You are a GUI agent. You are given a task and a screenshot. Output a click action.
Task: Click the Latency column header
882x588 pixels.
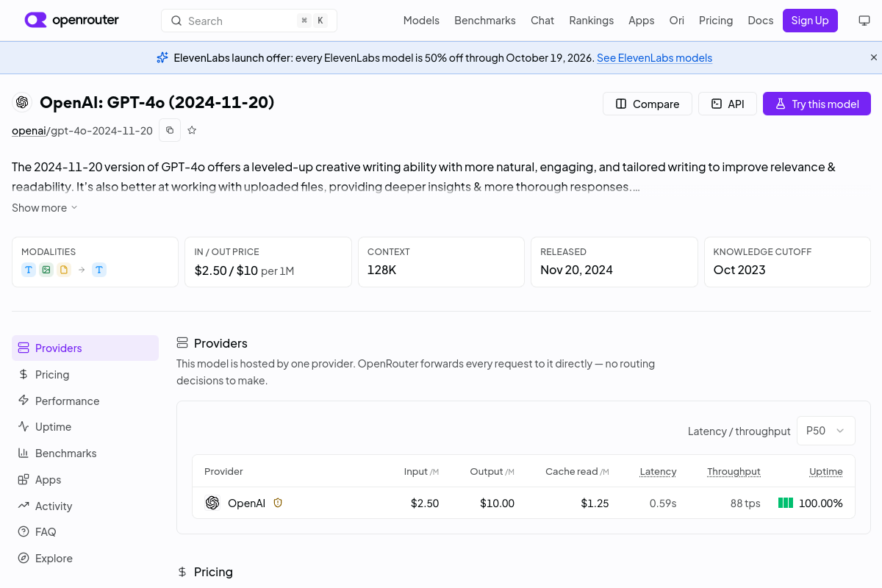[x=658, y=471]
